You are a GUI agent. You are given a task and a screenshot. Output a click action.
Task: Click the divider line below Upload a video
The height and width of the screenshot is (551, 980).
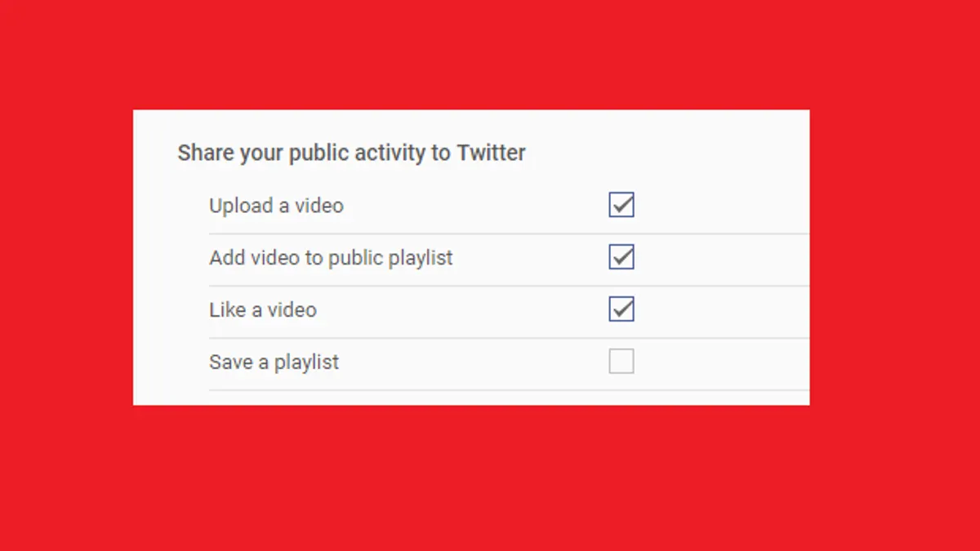tap(509, 233)
